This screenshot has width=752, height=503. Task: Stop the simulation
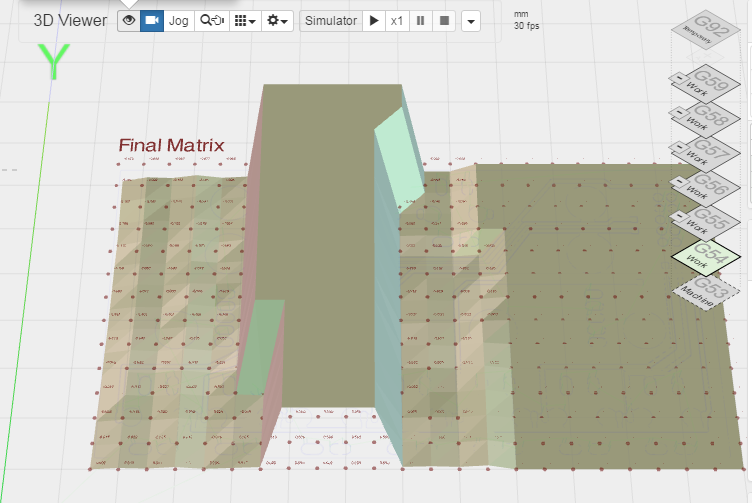[444, 21]
